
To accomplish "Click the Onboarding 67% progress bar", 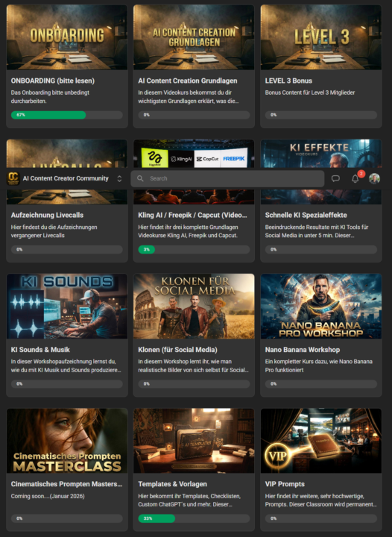I will pyautogui.click(x=67, y=115).
